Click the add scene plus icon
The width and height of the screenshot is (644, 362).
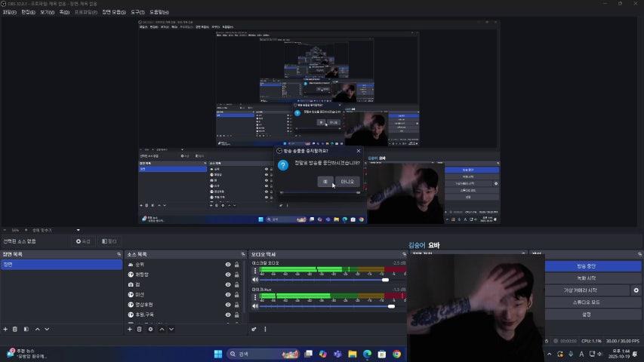tap(5, 329)
